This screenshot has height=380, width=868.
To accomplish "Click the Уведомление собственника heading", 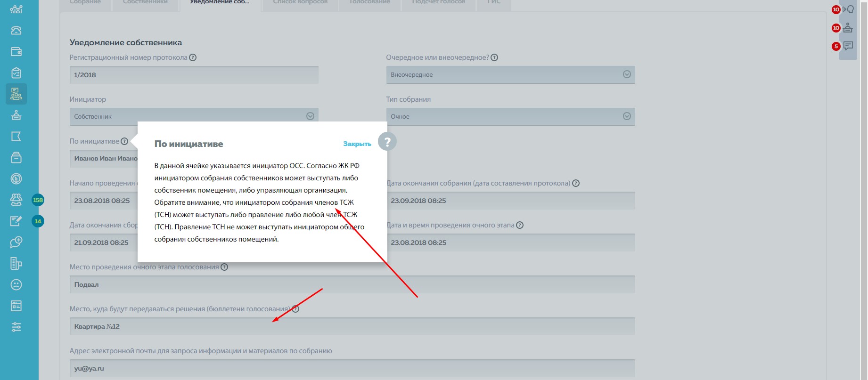I will [x=126, y=42].
